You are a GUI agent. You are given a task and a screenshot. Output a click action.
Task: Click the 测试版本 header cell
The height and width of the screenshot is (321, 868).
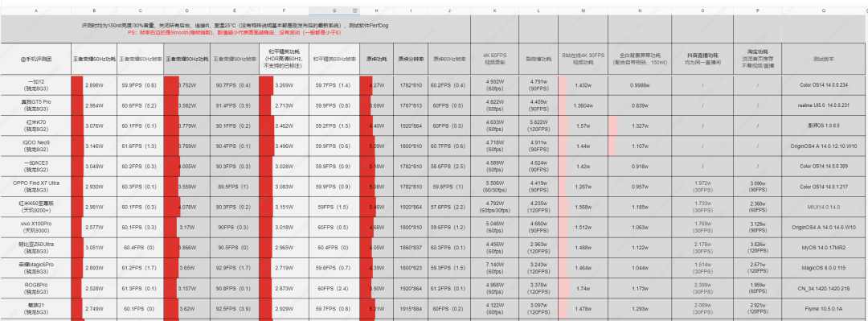tap(824, 58)
